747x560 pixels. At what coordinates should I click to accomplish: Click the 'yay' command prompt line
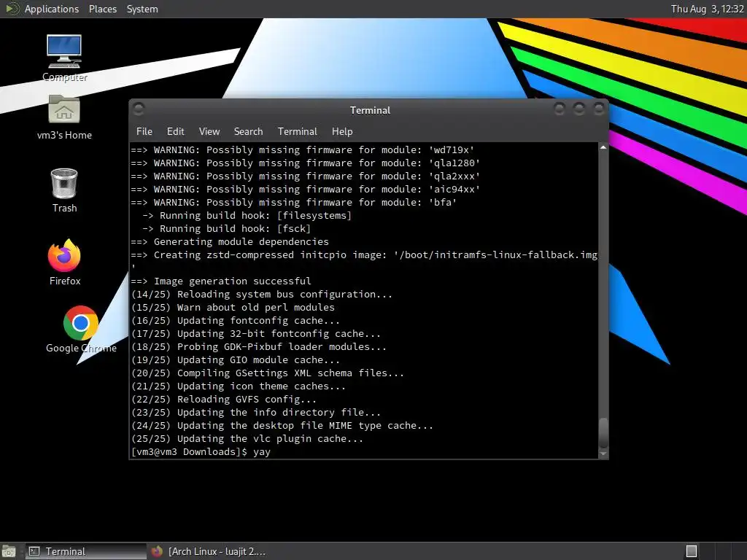click(x=201, y=452)
